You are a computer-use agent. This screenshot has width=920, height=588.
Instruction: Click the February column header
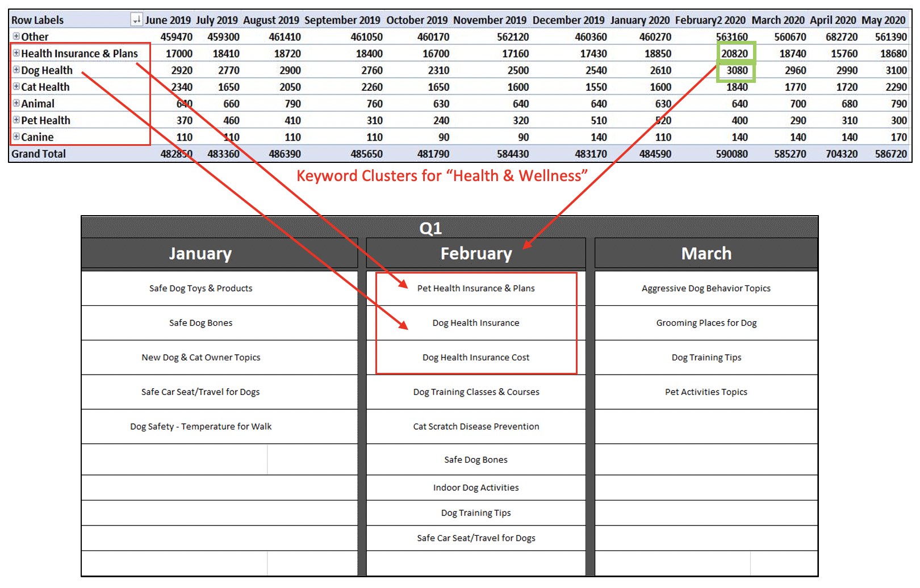[476, 253]
